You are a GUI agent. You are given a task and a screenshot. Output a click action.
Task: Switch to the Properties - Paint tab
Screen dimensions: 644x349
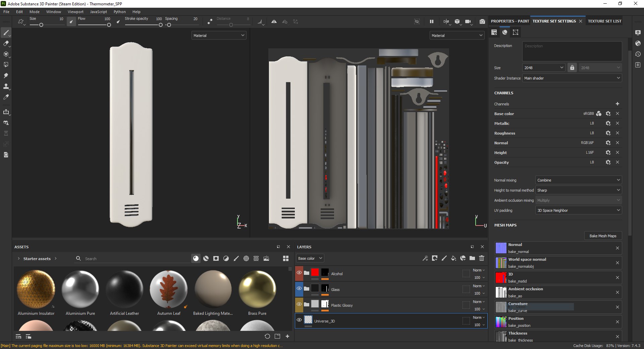pyautogui.click(x=510, y=21)
